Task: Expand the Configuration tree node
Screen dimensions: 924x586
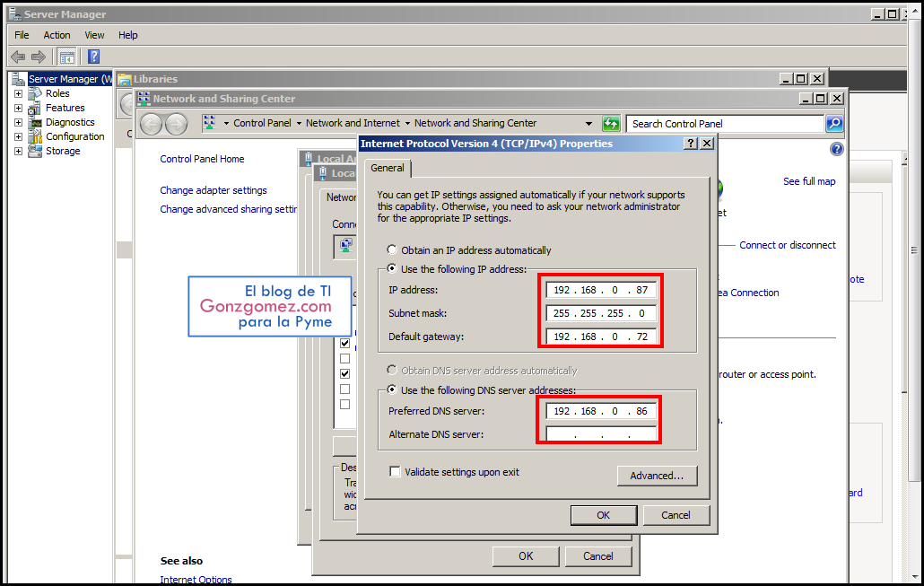Action: [18, 136]
